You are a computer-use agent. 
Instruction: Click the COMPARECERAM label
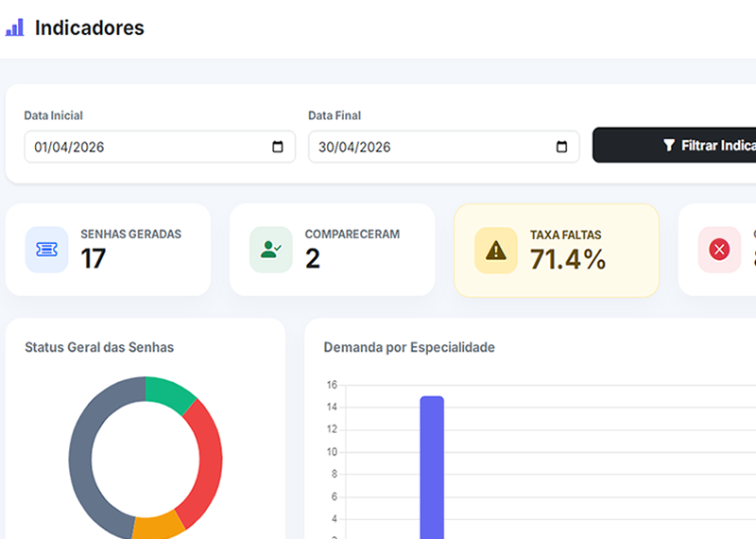pyautogui.click(x=352, y=234)
